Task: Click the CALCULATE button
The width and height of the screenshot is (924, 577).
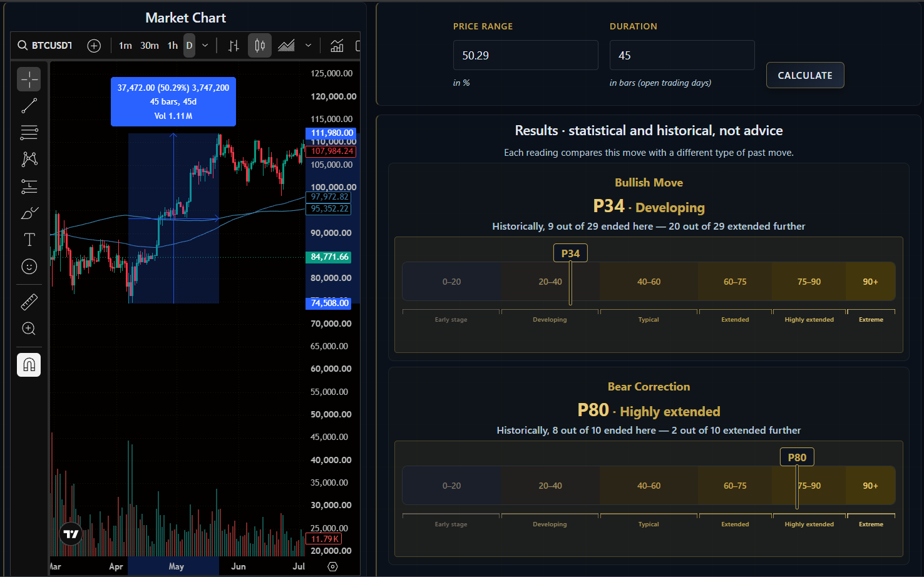Action: coord(805,75)
